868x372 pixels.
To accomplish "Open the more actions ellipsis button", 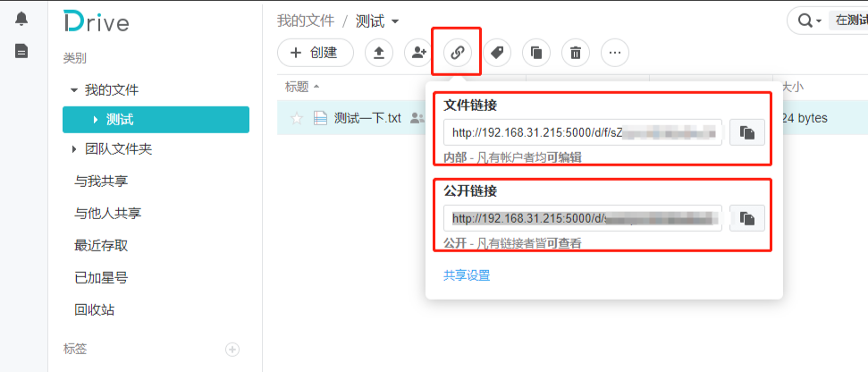I will point(614,53).
